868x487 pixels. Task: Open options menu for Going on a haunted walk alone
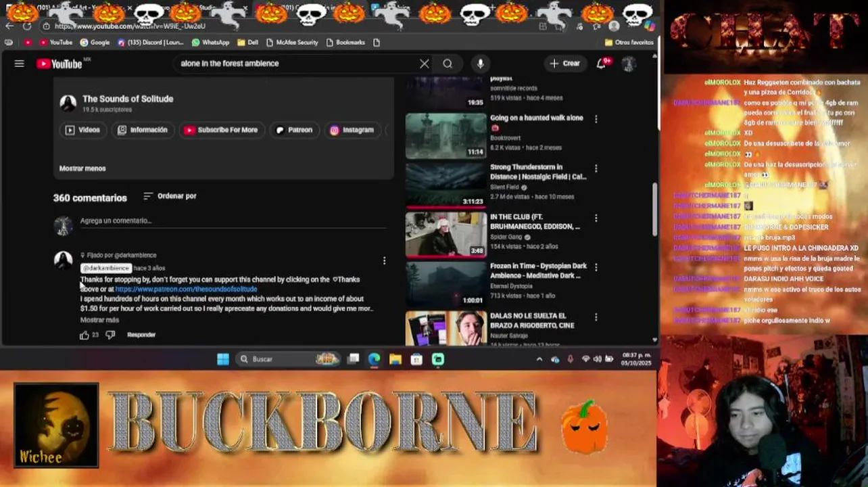596,119
